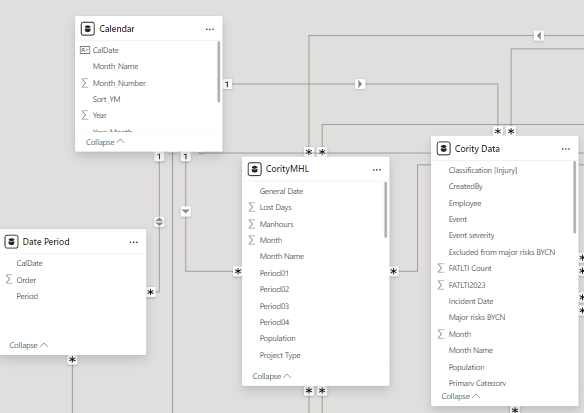Viewport: 584px width, 413px height.
Task: Select the bidirectional filter arrow on Calendar-Date Period line
Action: [159, 222]
